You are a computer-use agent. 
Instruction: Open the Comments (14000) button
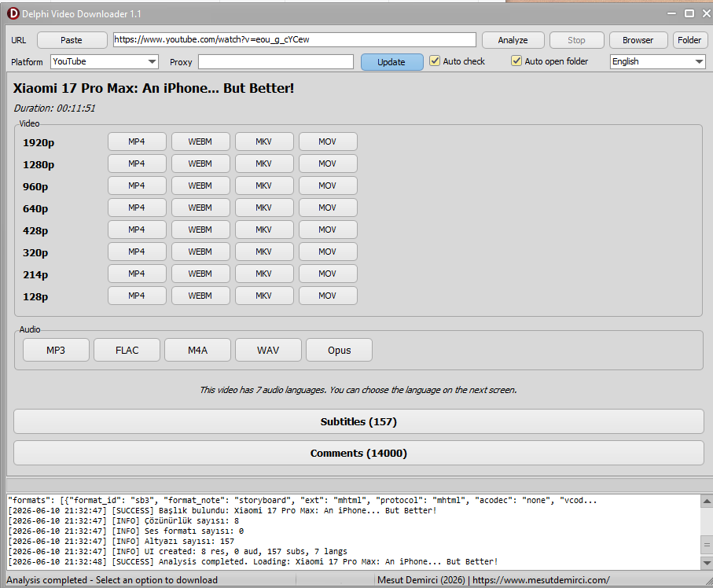358,453
